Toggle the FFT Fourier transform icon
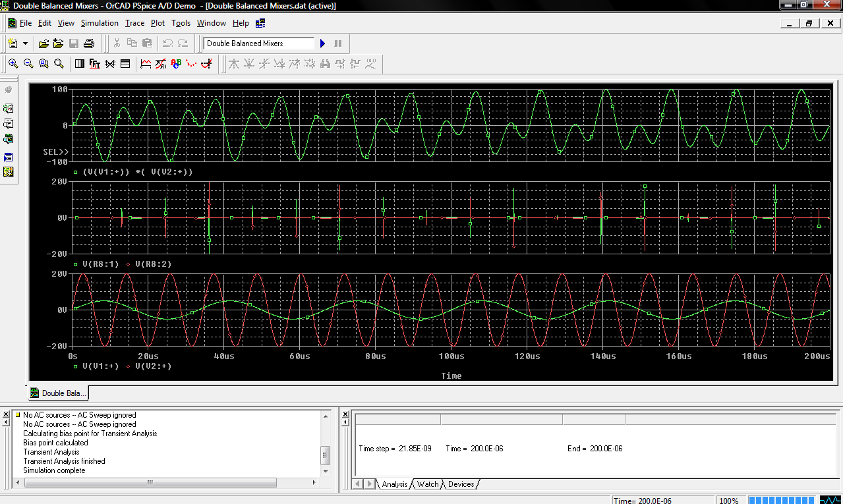Viewport: 843px width, 504px height. pos(94,64)
